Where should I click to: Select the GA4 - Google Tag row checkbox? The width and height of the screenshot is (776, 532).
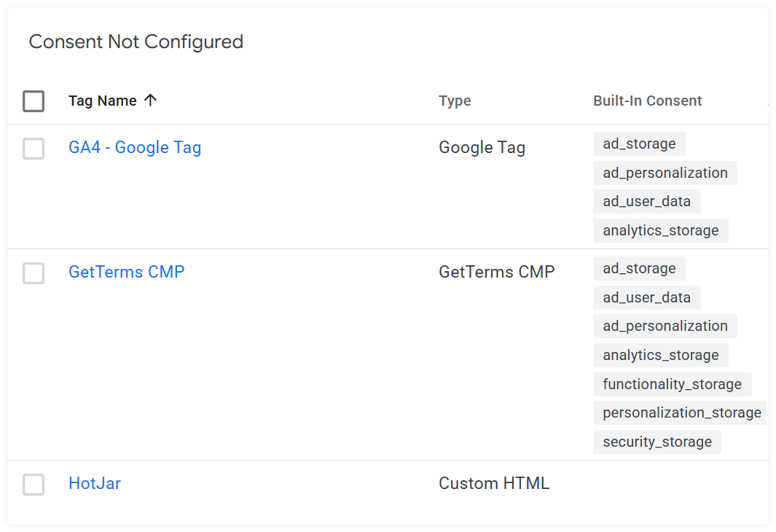point(34,149)
